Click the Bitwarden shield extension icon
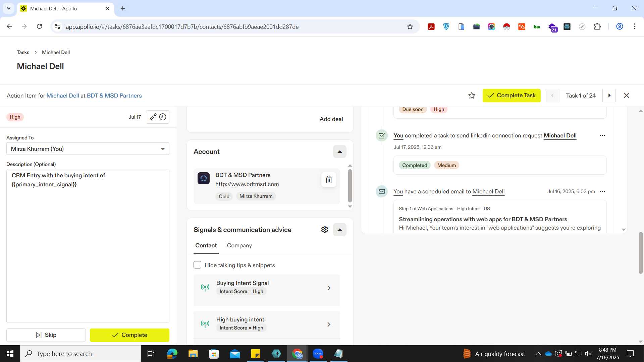 point(446,26)
